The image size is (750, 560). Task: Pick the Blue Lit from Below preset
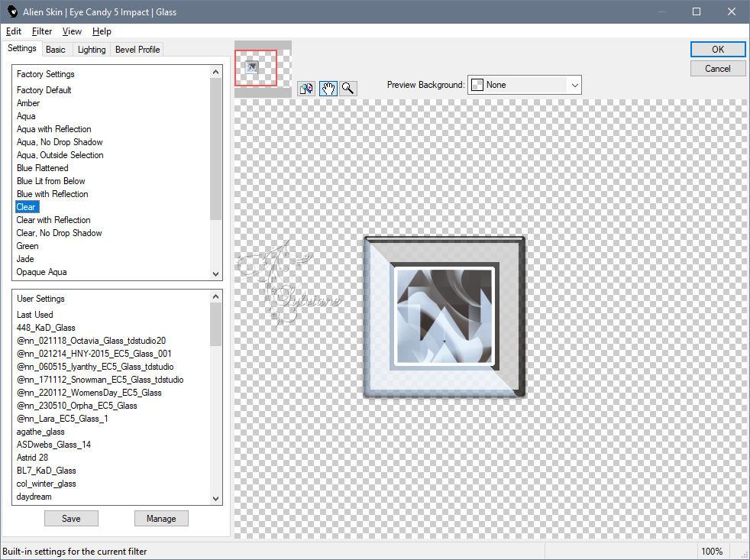click(50, 180)
